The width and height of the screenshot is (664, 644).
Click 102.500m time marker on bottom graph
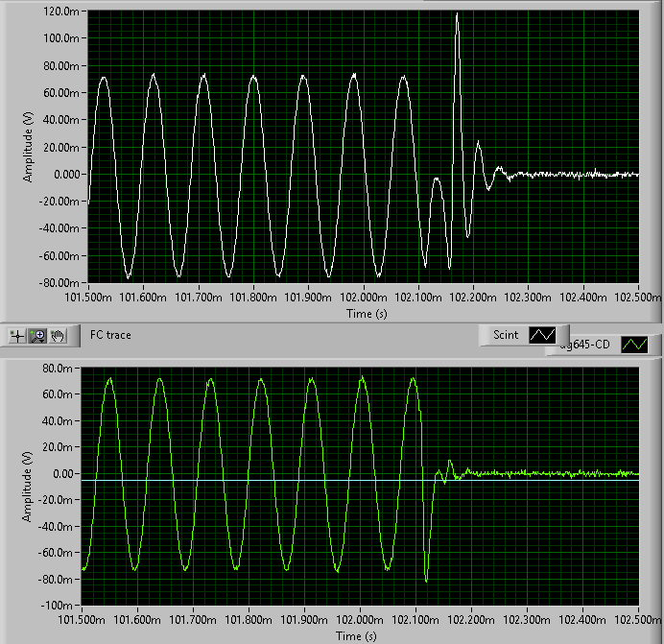(638, 620)
